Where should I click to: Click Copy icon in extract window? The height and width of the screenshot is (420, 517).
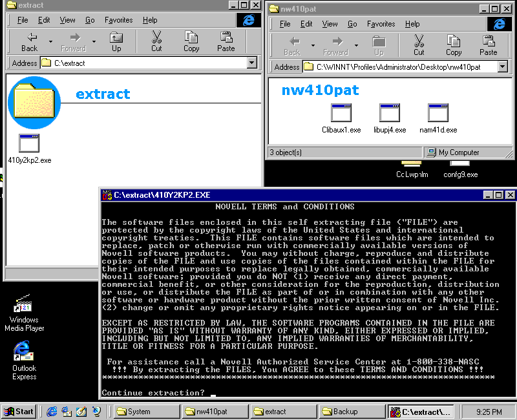[x=191, y=37]
